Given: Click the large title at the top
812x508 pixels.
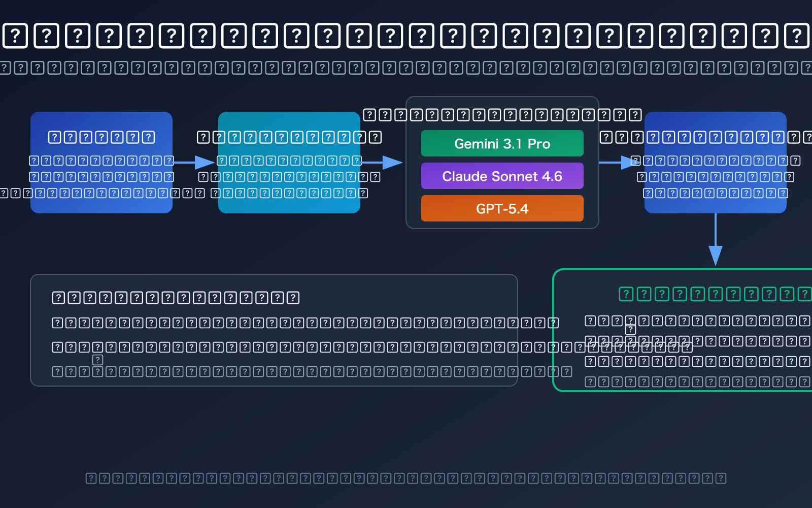Looking at the screenshot, I should point(406,36).
